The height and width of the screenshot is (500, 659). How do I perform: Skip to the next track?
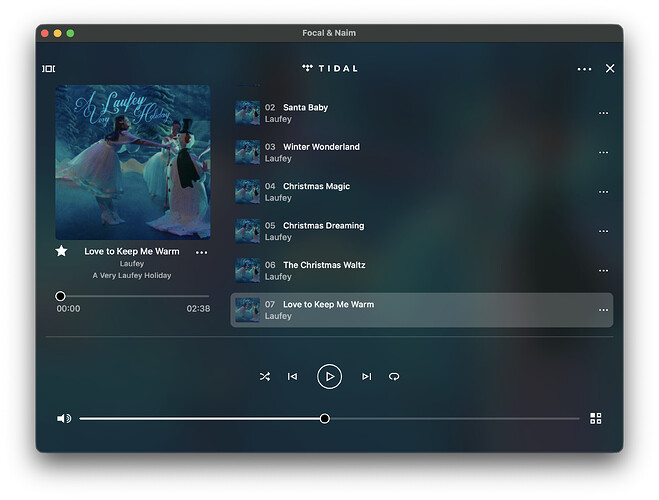[366, 377]
